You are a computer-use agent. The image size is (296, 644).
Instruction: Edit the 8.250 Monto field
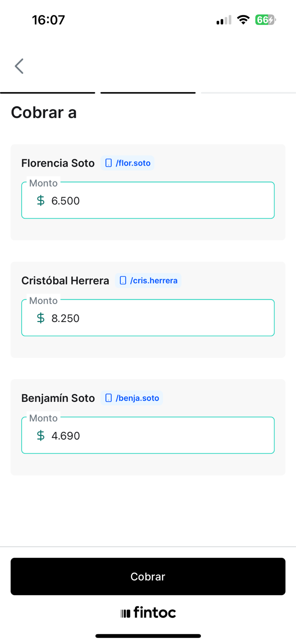148,318
